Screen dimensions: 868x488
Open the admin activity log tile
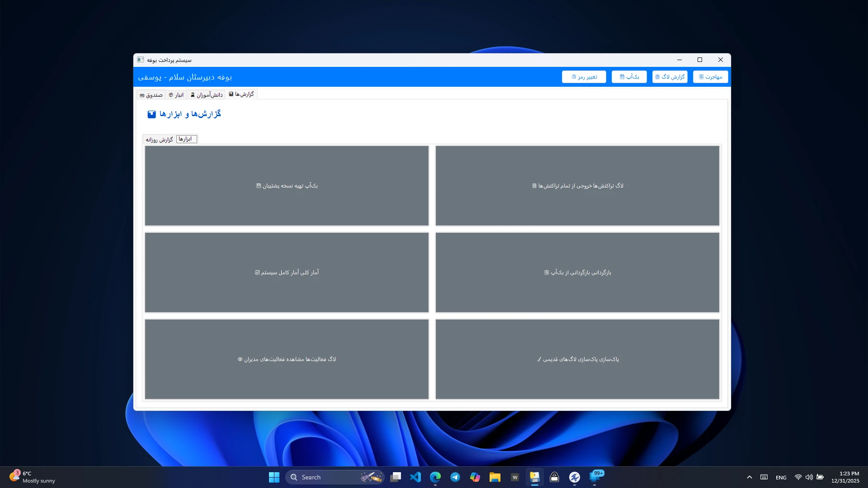(x=287, y=359)
